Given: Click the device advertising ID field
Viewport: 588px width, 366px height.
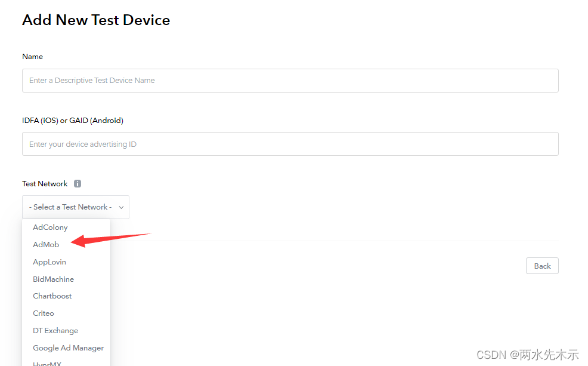Looking at the screenshot, I should [x=290, y=144].
